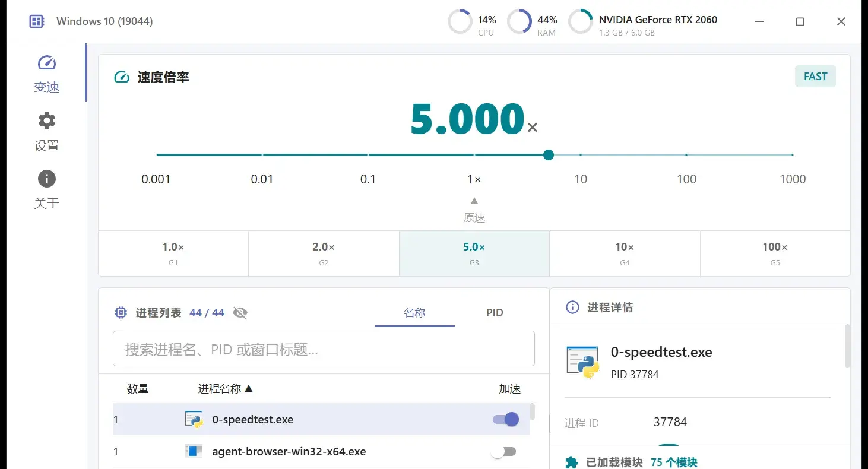Toggle the crossed-eye icon in the 进程列表 header
Viewport: 868px width, 469px height.
(240, 313)
